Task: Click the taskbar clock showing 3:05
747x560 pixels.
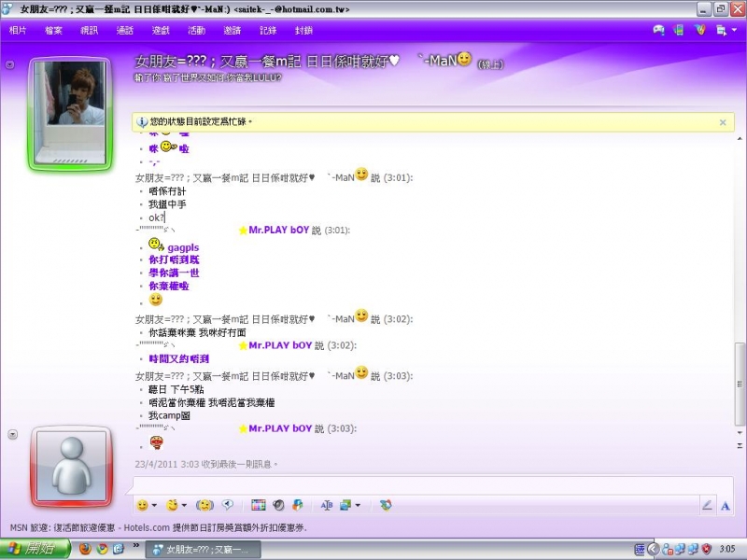Action: pos(727,549)
